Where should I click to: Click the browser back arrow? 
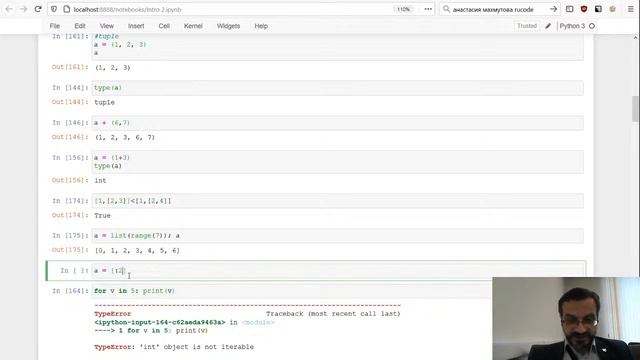click(9, 9)
